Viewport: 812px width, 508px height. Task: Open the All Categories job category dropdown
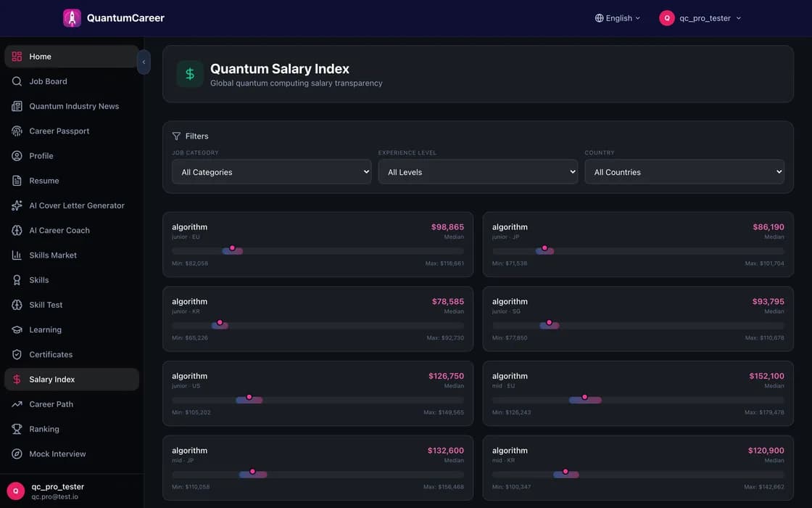pyautogui.click(x=271, y=172)
